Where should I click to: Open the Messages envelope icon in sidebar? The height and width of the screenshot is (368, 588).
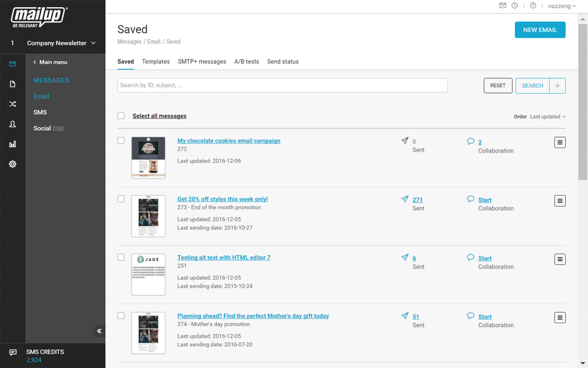click(x=12, y=64)
